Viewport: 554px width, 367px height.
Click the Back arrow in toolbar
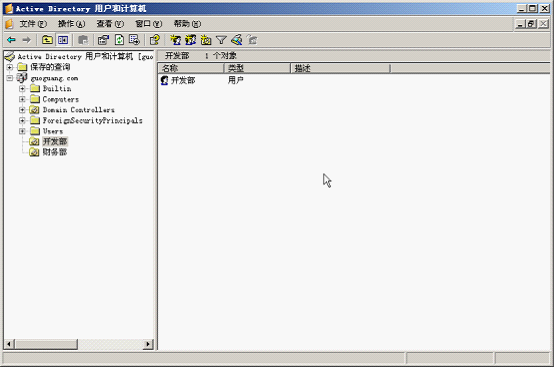click(x=11, y=40)
